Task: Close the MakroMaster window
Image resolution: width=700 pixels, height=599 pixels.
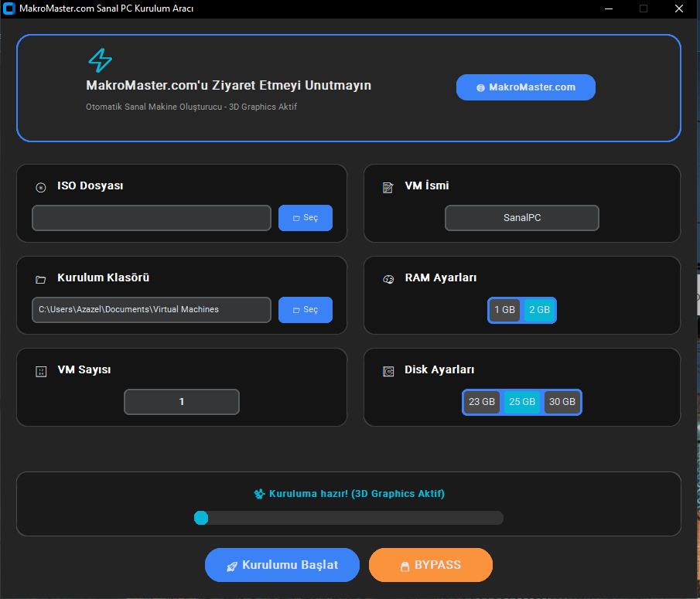Action: click(679, 9)
